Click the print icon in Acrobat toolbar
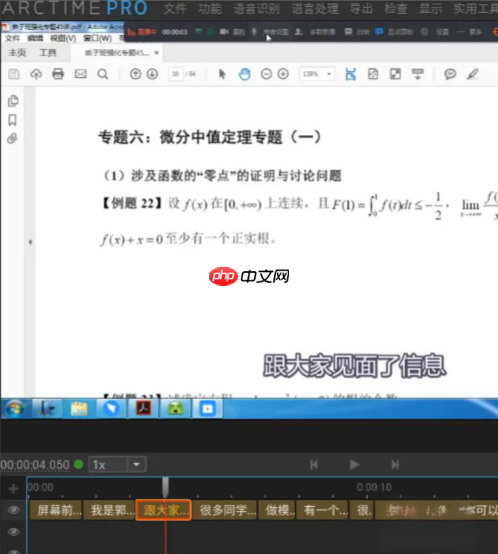 pyautogui.click(x=58, y=74)
